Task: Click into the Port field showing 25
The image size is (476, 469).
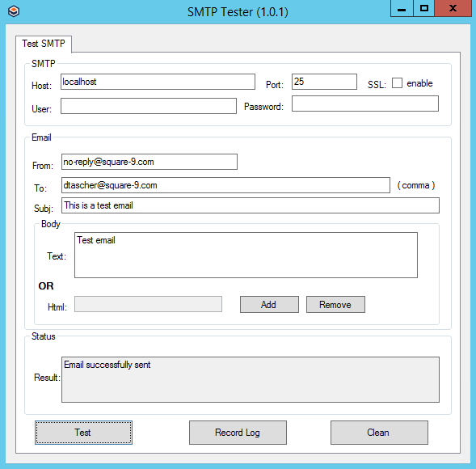Action: tap(324, 82)
